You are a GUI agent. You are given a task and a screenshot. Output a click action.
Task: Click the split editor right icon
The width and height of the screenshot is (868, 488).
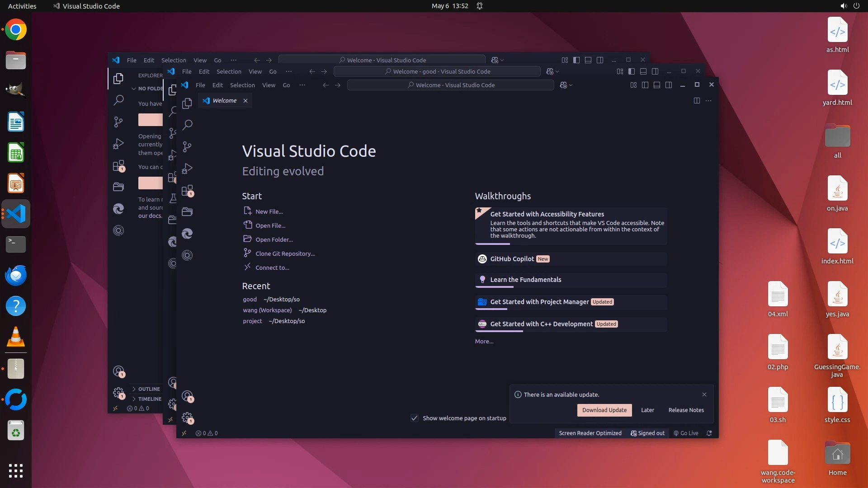pyautogui.click(x=697, y=101)
